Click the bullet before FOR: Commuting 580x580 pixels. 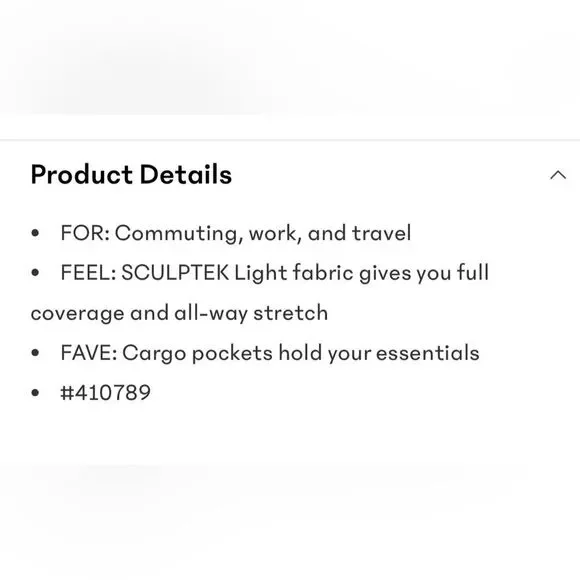[x=36, y=233]
